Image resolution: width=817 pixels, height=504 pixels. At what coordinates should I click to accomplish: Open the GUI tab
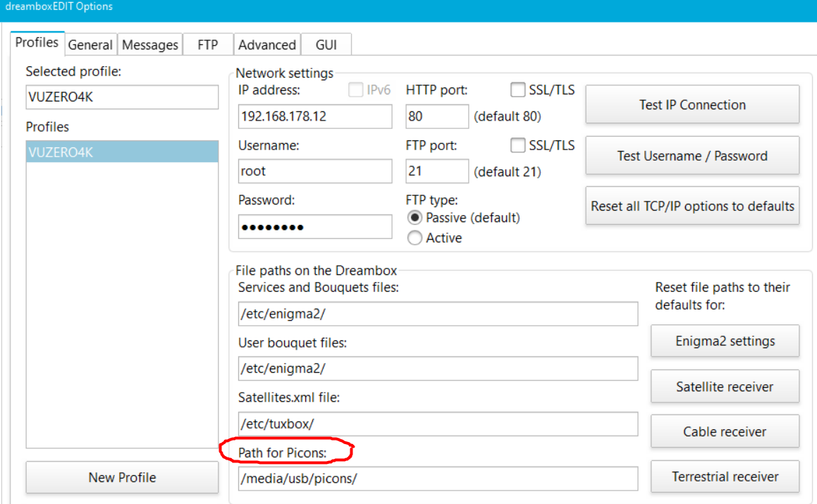point(326,45)
